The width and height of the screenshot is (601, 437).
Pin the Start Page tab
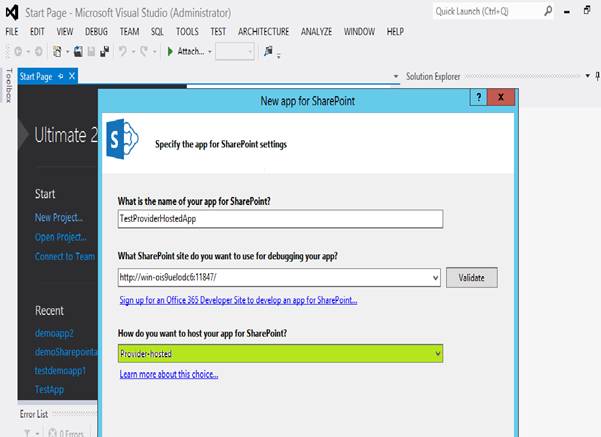tap(61, 76)
